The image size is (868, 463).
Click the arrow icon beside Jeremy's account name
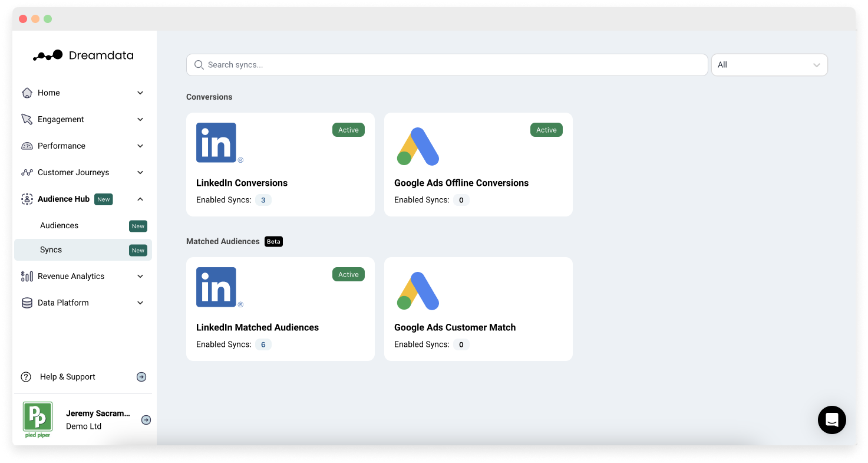pyautogui.click(x=146, y=420)
